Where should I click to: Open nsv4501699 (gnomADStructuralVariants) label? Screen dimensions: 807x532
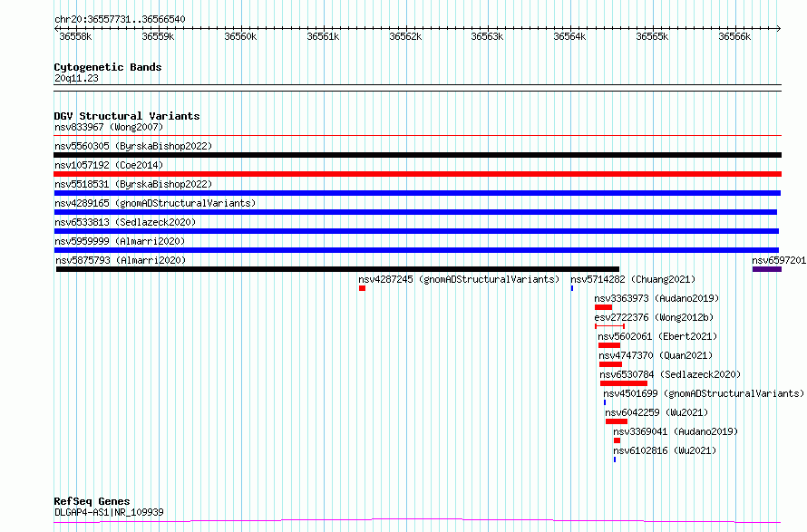coord(704,393)
